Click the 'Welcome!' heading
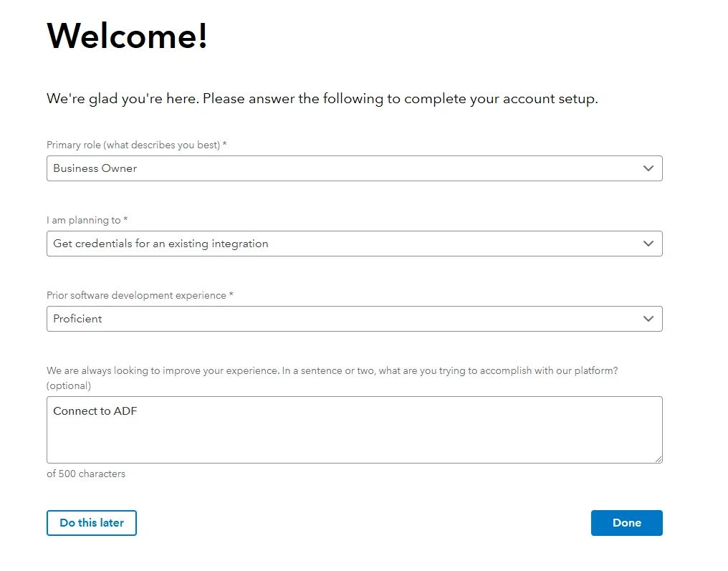 (127, 36)
